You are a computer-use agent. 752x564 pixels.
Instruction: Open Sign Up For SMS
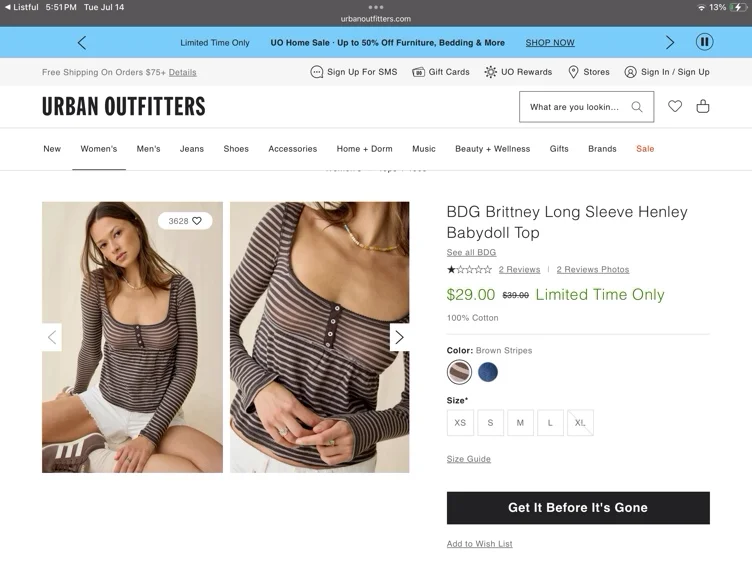click(354, 72)
